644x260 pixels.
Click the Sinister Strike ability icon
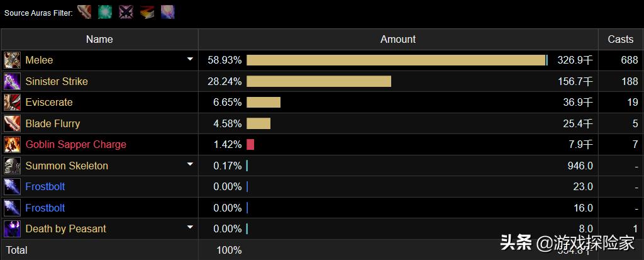[x=12, y=81]
